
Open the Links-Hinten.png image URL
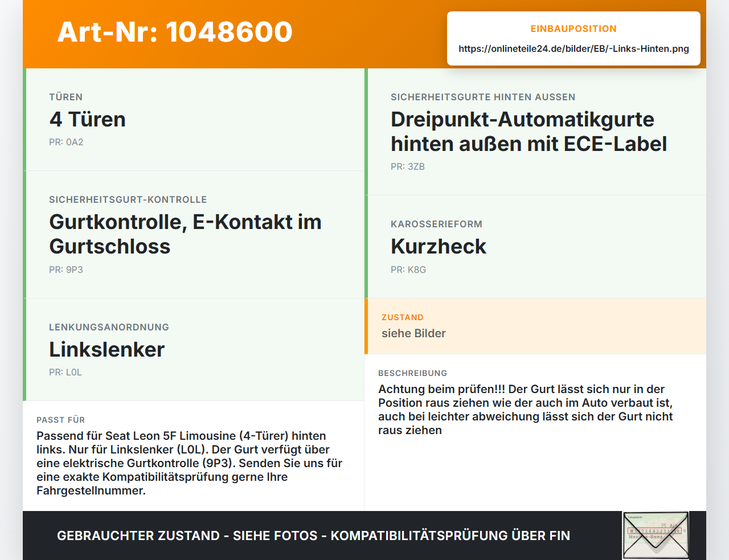(x=574, y=48)
